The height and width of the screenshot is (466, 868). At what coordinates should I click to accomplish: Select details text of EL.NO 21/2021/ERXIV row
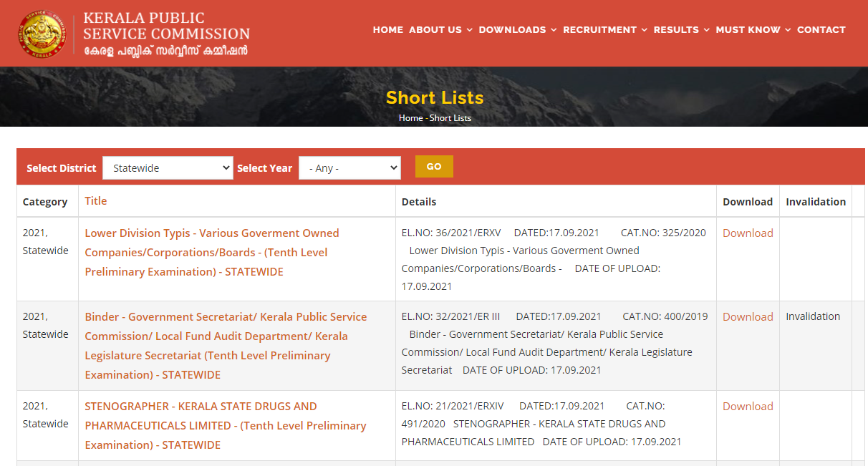pos(541,424)
